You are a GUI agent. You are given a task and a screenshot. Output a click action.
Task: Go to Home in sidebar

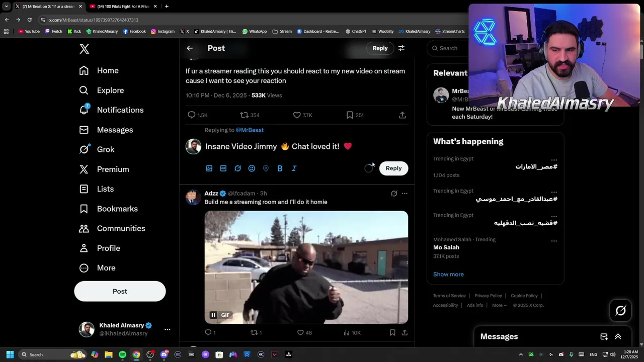(x=99, y=70)
